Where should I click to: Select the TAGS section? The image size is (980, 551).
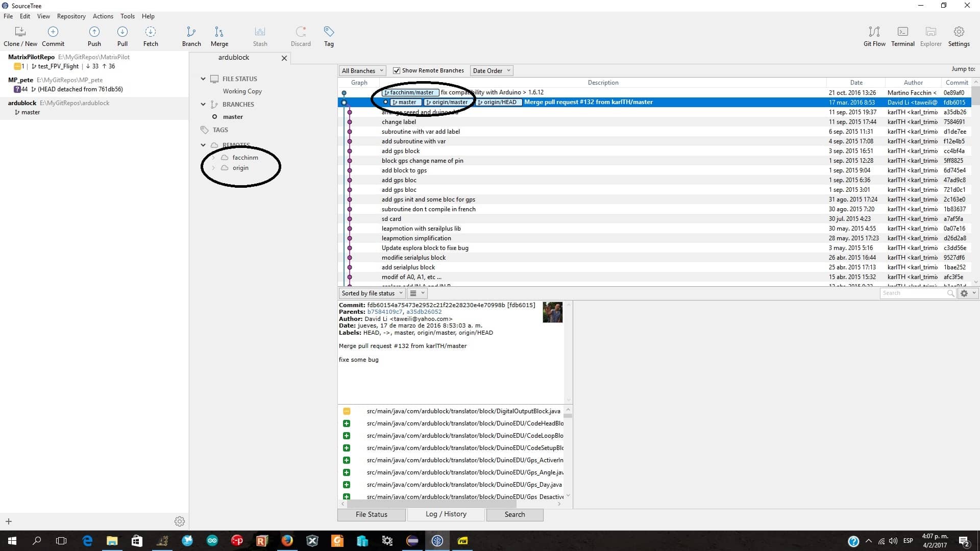(220, 130)
